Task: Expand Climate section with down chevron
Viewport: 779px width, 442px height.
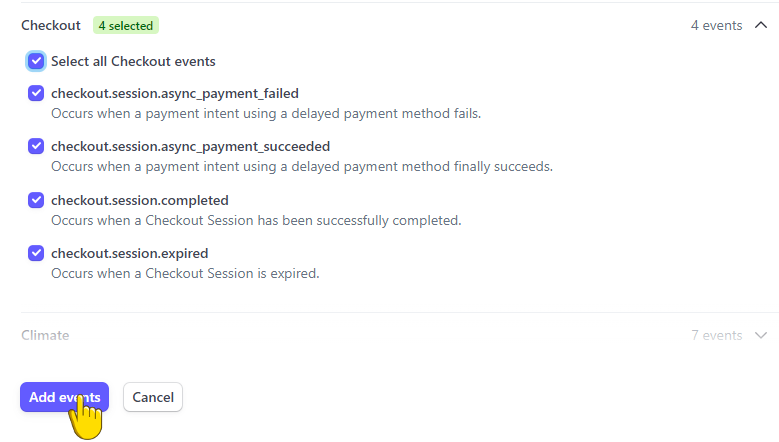Action: click(761, 335)
